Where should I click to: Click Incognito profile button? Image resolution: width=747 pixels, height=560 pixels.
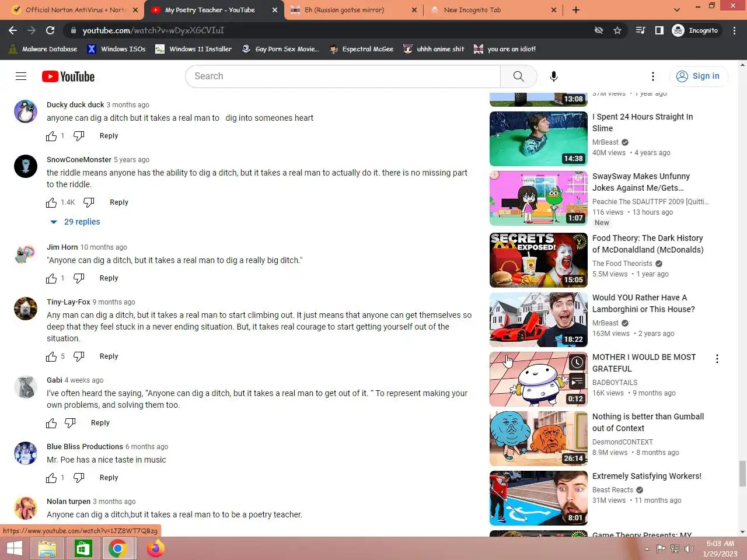[x=695, y=30]
